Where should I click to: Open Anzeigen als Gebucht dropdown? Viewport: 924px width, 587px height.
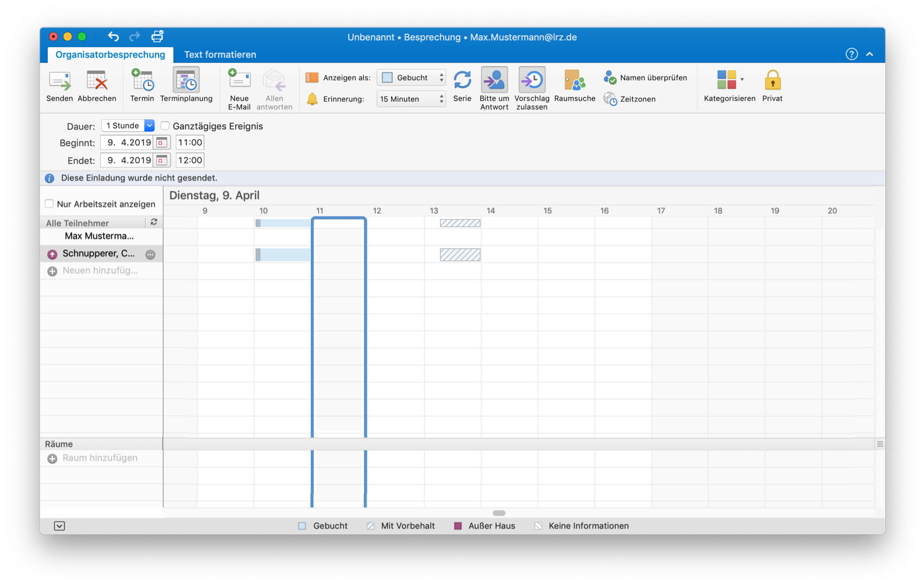[x=411, y=78]
